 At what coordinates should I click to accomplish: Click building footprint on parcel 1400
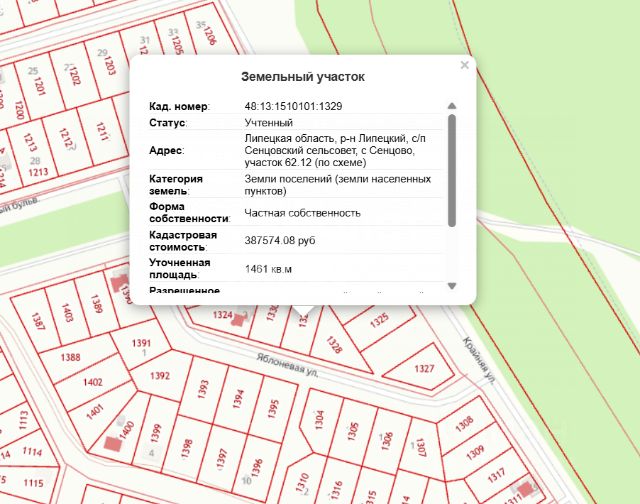click(111, 444)
